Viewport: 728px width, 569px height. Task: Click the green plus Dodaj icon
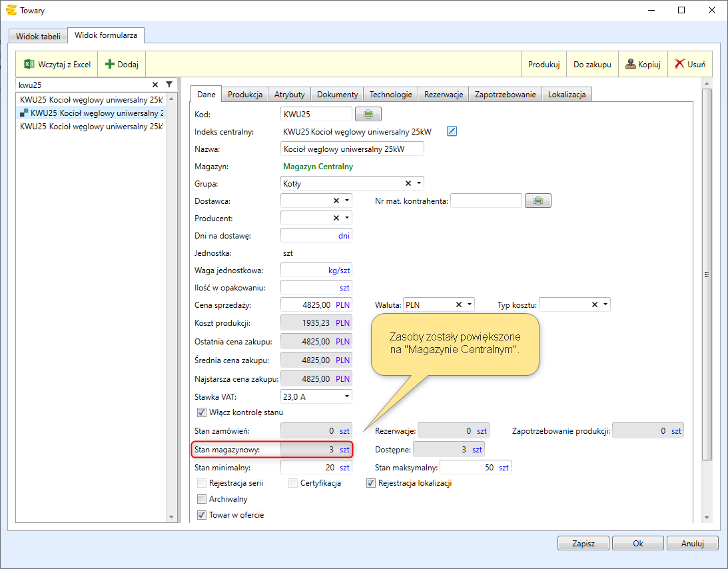[110, 65]
